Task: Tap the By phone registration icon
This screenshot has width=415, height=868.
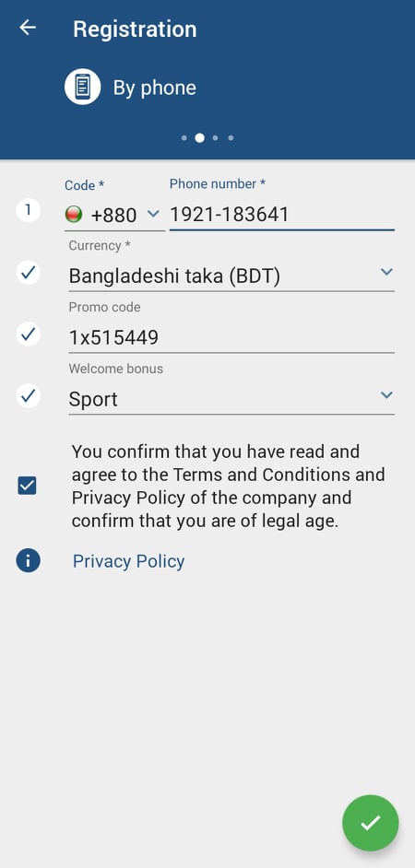Action: pyautogui.click(x=83, y=87)
